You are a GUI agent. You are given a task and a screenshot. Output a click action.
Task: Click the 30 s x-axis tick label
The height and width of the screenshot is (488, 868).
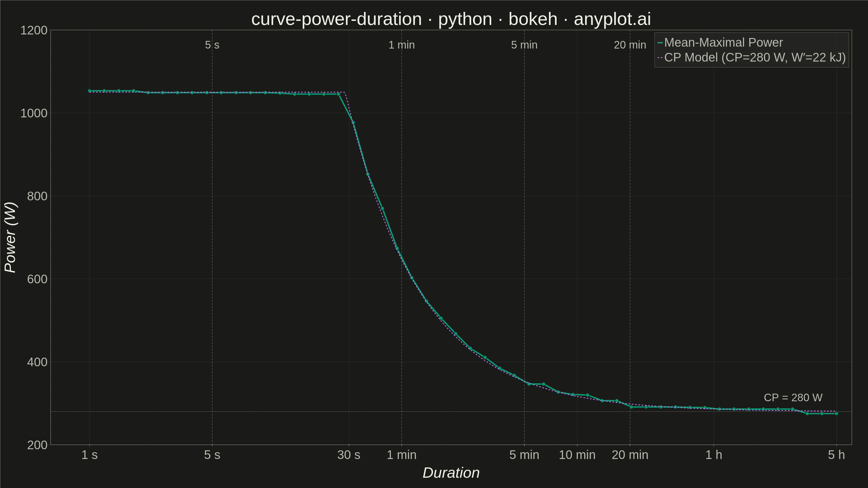349,455
